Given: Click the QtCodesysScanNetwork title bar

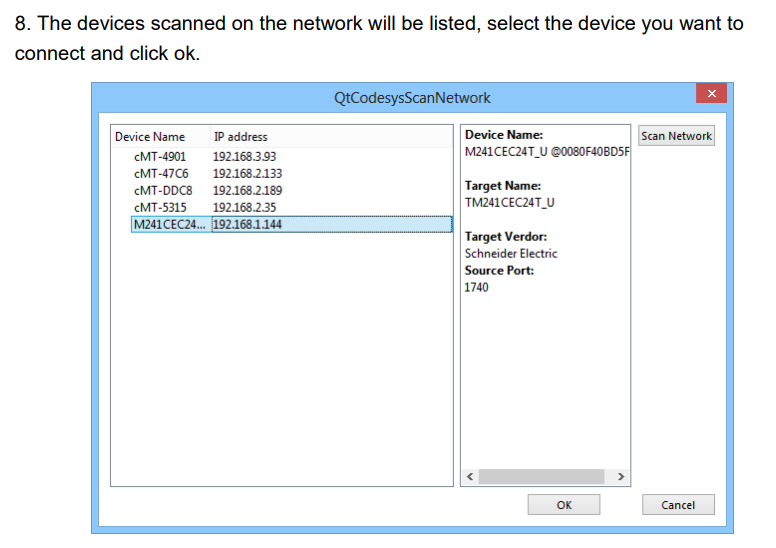Looking at the screenshot, I should pos(412,98).
